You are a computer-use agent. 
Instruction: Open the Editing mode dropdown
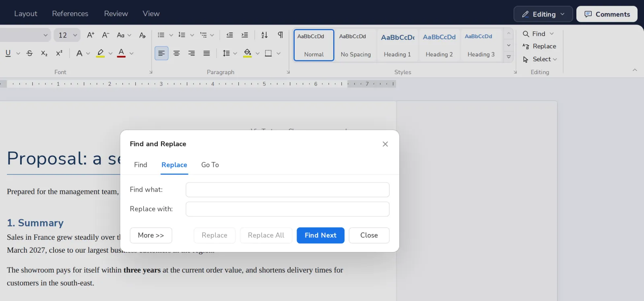point(543,14)
